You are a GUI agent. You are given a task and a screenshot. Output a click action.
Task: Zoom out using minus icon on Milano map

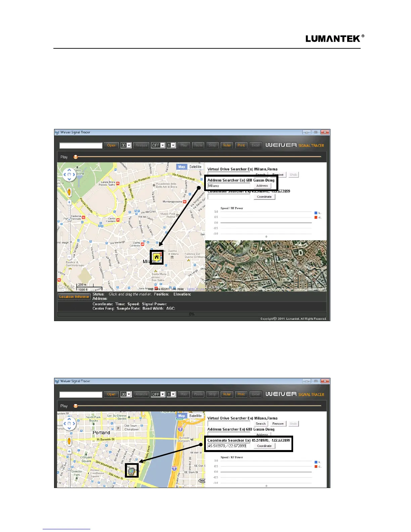click(x=70, y=257)
